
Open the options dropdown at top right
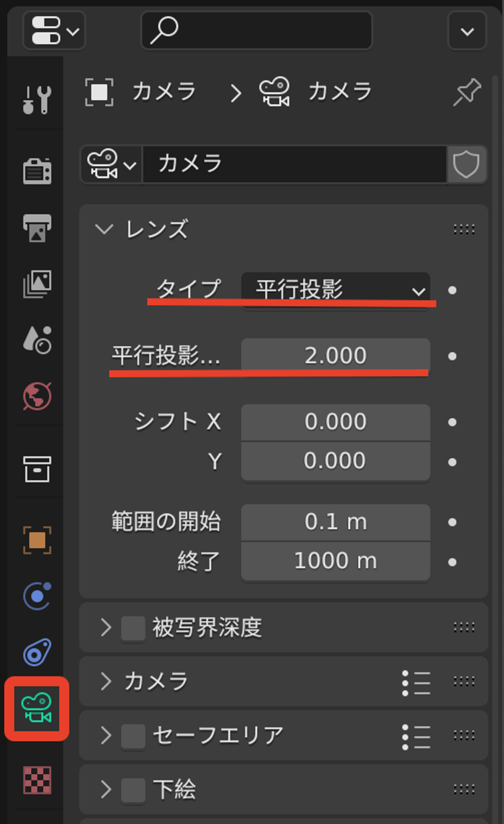coord(467,31)
